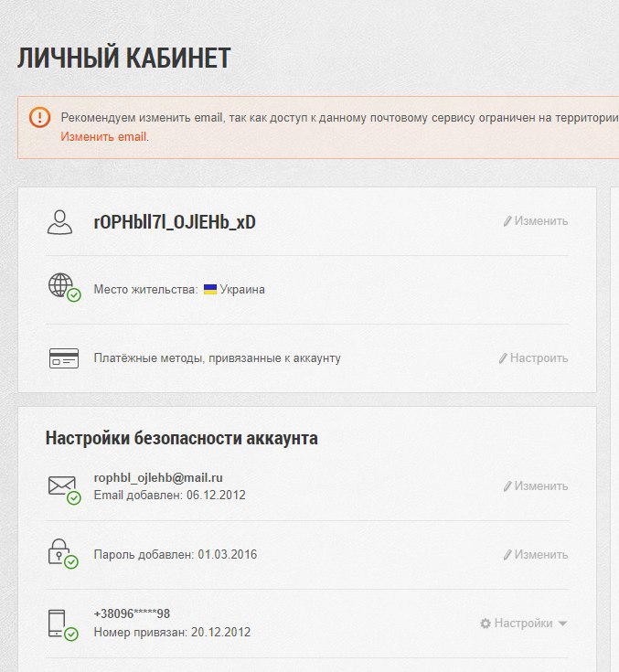Click the orange warning exclamation icon

[x=39, y=117]
